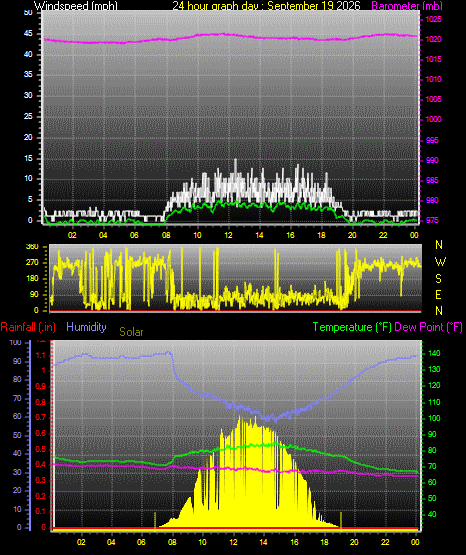Click the 1020 barometer axis value

[x=433, y=39]
